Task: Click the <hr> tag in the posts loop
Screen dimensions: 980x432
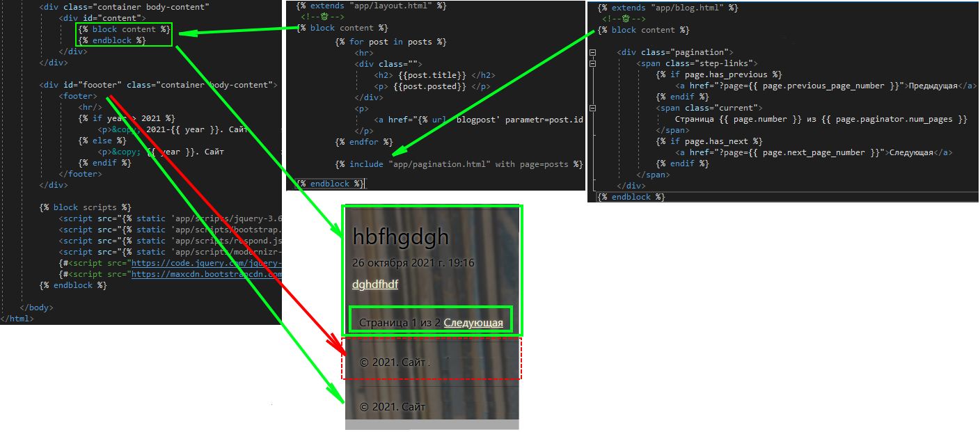Action: (363, 53)
